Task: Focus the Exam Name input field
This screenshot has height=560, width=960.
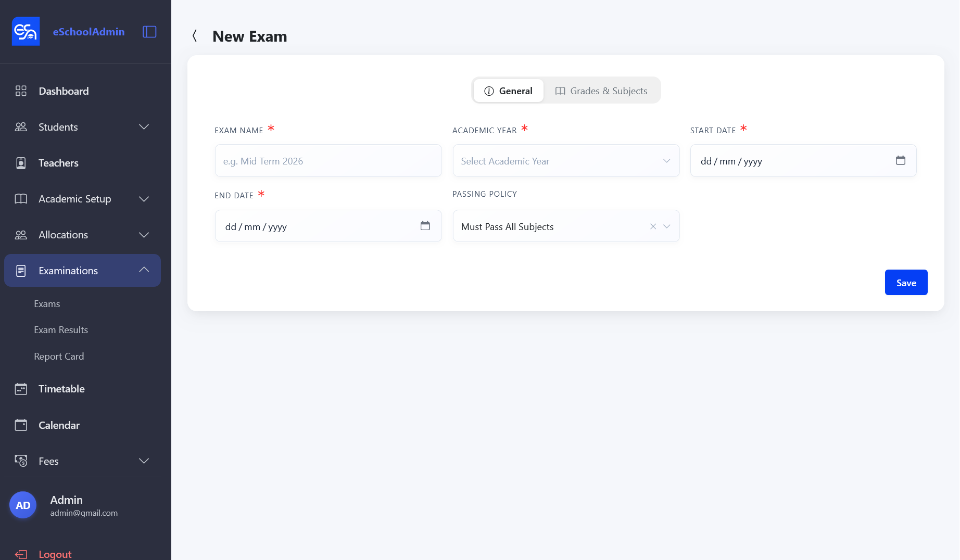Action: (328, 161)
